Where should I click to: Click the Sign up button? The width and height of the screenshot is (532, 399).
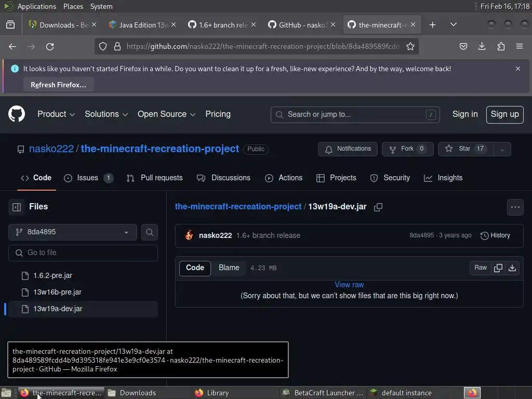point(504,115)
